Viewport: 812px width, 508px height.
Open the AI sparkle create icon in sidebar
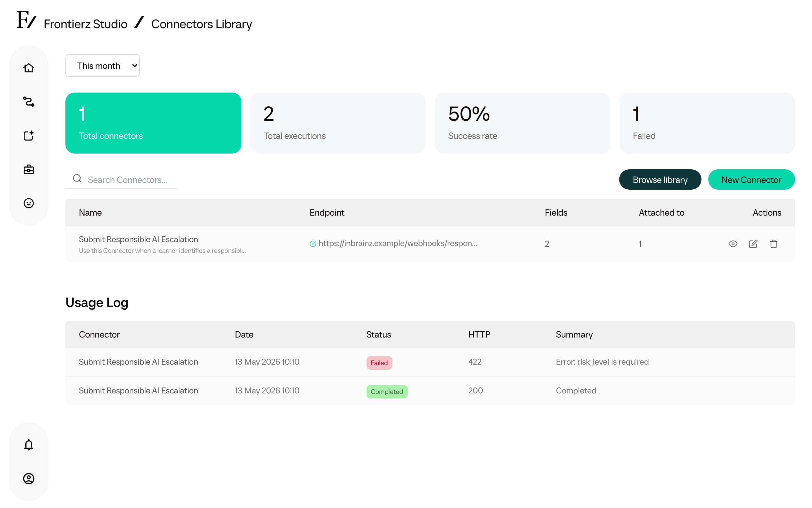pos(28,135)
